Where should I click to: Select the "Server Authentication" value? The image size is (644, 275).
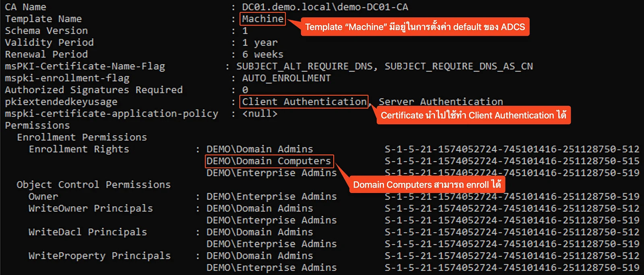(441, 102)
